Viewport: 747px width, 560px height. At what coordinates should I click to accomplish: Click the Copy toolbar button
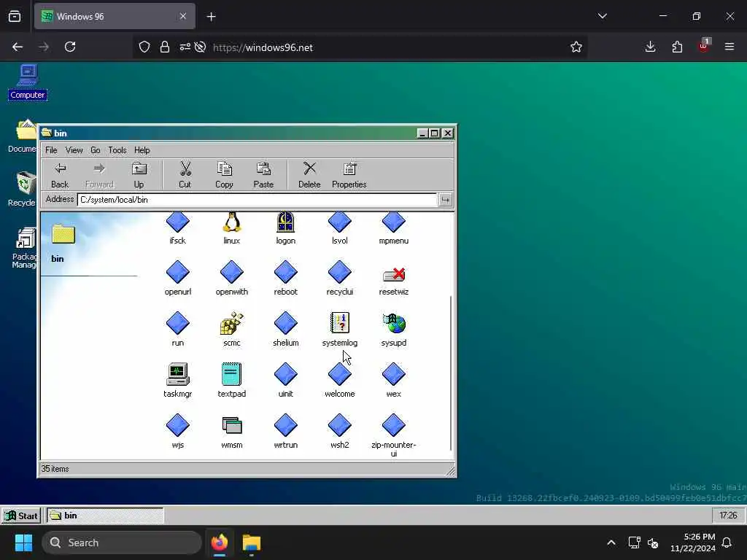tap(224, 175)
